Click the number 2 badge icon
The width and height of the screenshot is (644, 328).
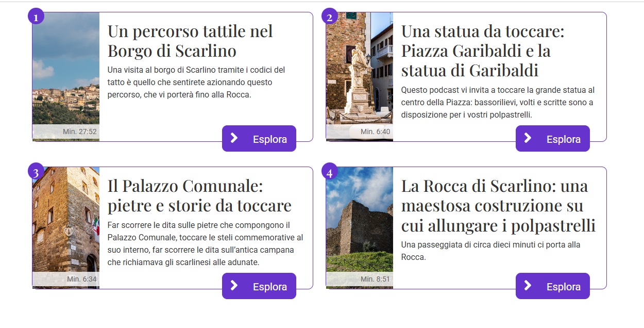[329, 17]
